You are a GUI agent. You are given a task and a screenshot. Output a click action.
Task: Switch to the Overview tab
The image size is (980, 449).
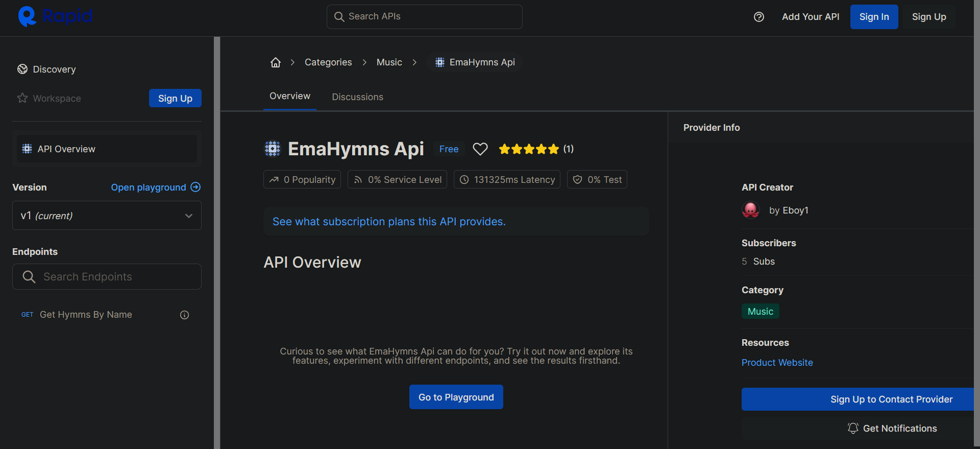coord(290,96)
